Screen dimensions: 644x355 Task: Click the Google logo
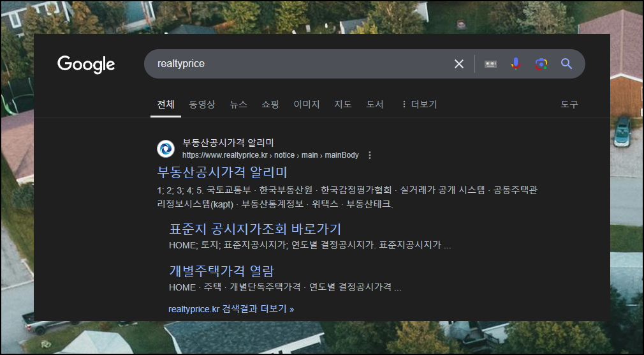pyautogui.click(x=86, y=64)
